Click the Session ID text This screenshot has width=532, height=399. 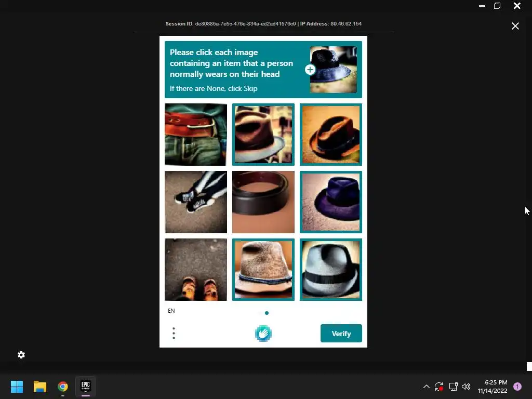pyautogui.click(x=231, y=24)
